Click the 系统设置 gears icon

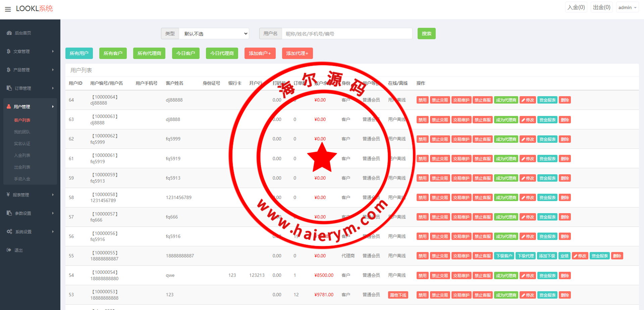[9, 232]
